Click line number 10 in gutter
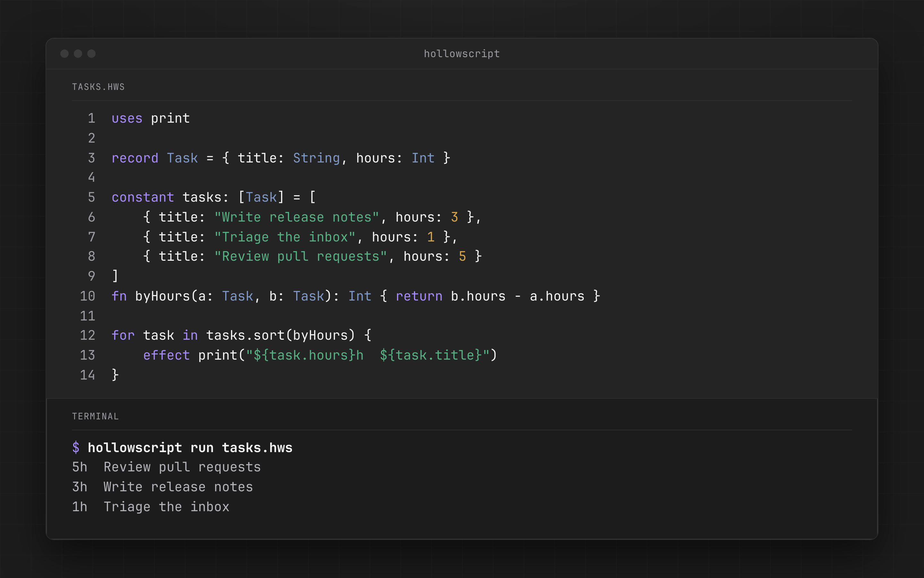 click(88, 296)
